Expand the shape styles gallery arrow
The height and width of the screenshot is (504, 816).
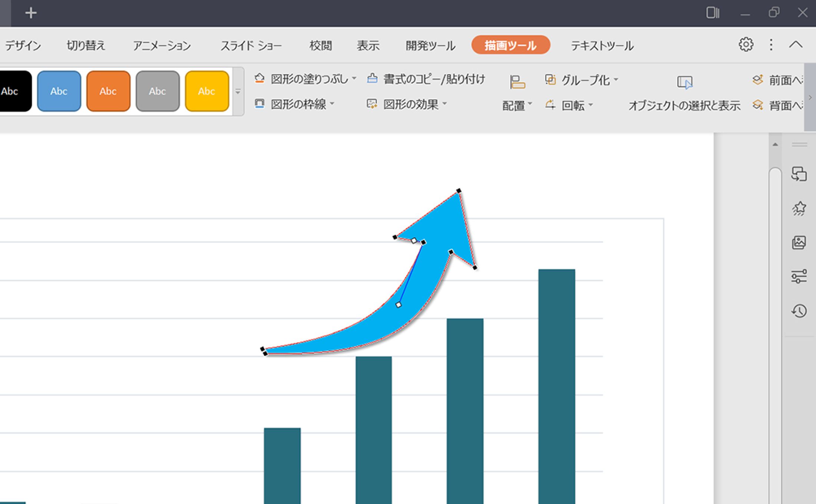coord(238,92)
